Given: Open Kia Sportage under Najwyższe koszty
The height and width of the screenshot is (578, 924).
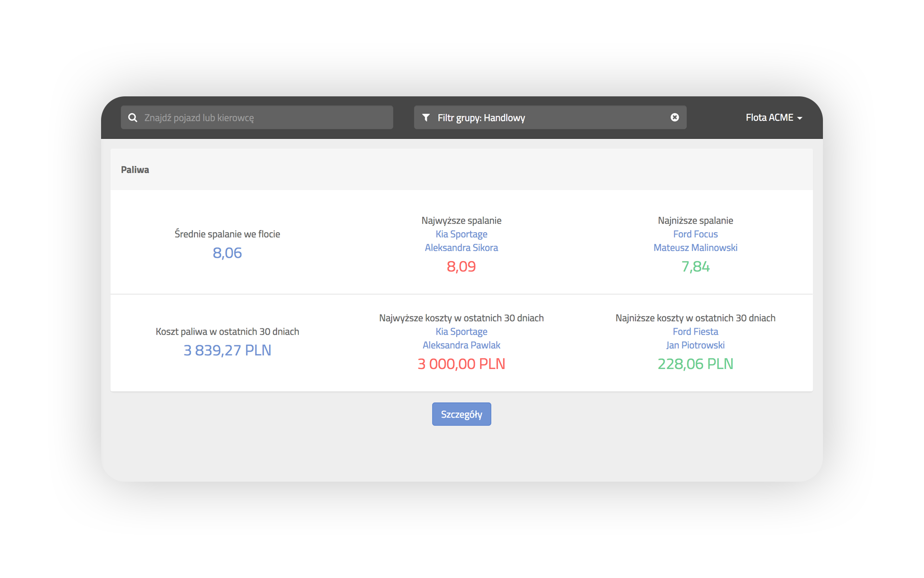Looking at the screenshot, I should point(461,331).
